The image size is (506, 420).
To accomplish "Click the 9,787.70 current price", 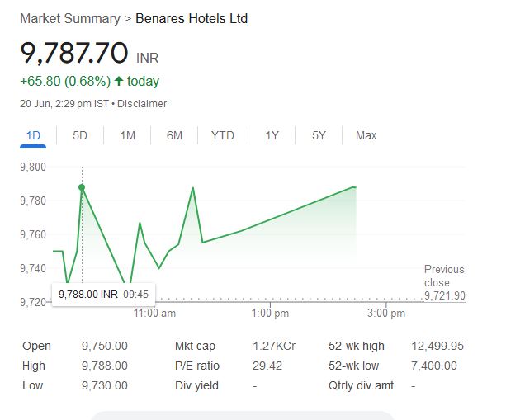I will (x=73, y=54).
